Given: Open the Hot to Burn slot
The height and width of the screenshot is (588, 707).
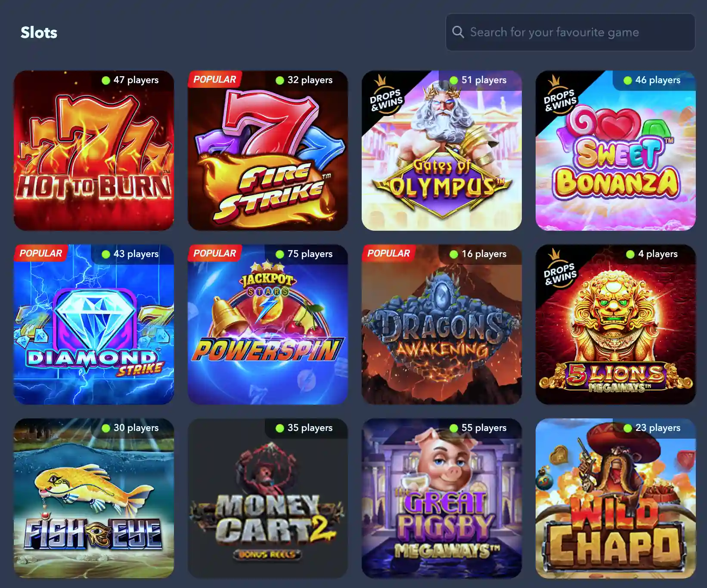Looking at the screenshot, I should (x=94, y=151).
